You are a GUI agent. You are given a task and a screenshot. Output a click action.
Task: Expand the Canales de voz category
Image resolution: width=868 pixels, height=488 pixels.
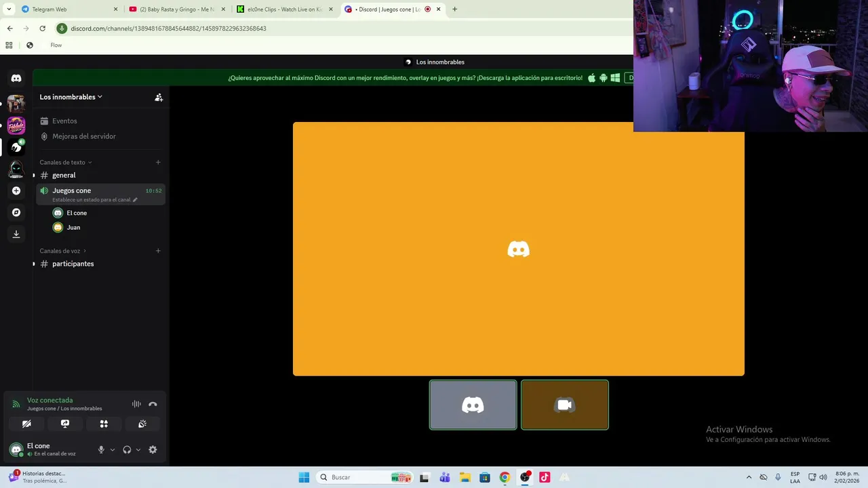pos(63,251)
